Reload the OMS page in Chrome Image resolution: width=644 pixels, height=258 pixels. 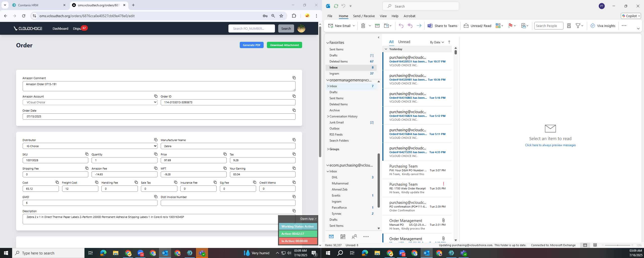pos(24,16)
